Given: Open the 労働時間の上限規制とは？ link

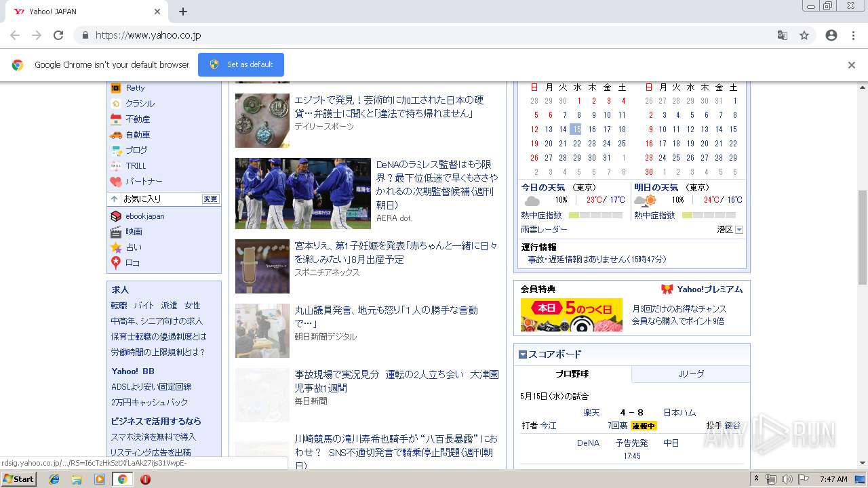Looking at the screenshot, I should (x=158, y=352).
